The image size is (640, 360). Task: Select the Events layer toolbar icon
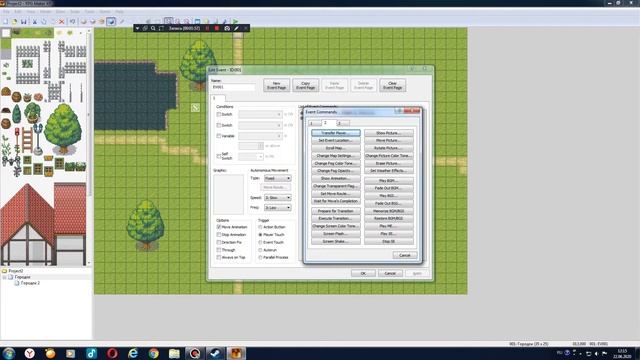[x=111, y=22]
